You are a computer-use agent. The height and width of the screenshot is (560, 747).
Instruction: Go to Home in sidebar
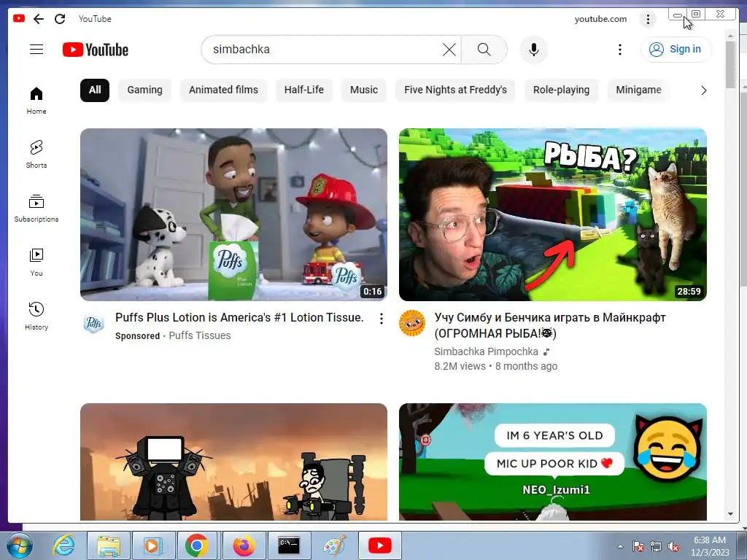point(36,101)
